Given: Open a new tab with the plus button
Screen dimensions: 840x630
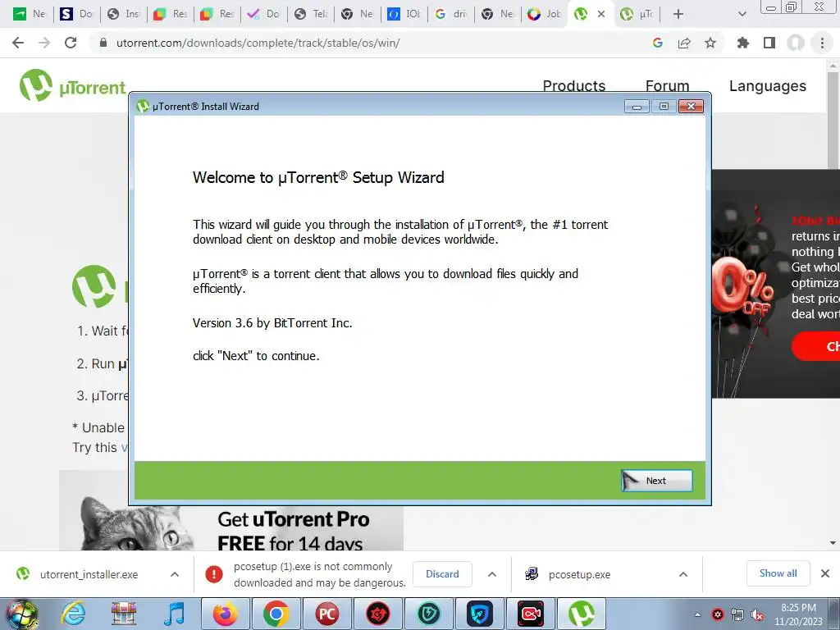Looking at the screenshot, I should [x=678, y=14].
